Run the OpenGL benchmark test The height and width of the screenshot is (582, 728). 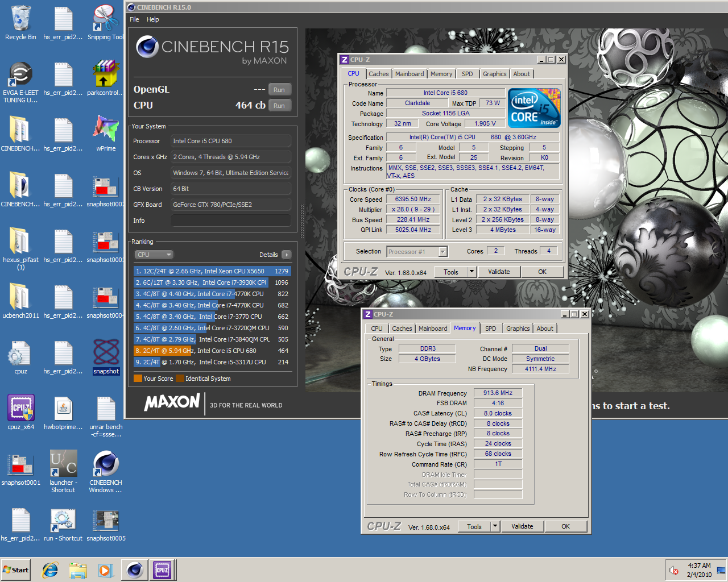(279, 90)
